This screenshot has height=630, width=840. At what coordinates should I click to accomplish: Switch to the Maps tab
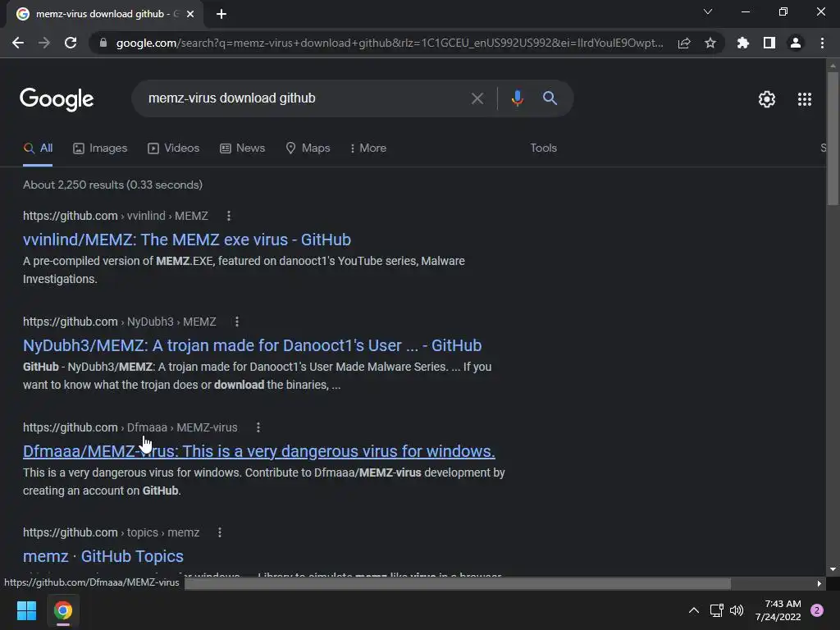308,148
